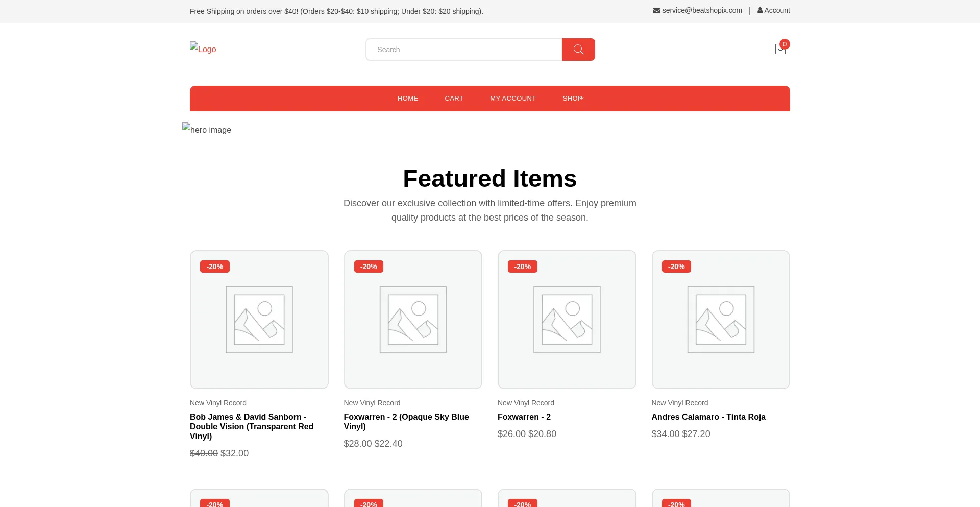Click New Vinyl Record label above Bob James

(218, 403)
